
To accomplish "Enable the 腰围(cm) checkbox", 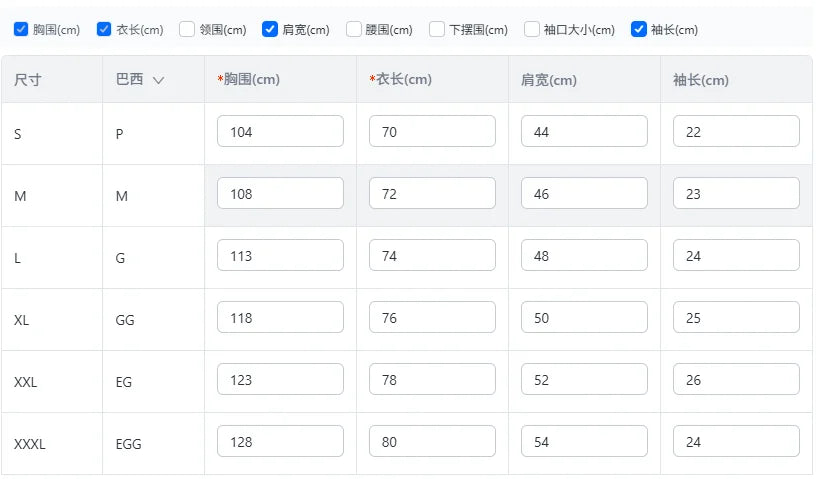I will (354, 30).
